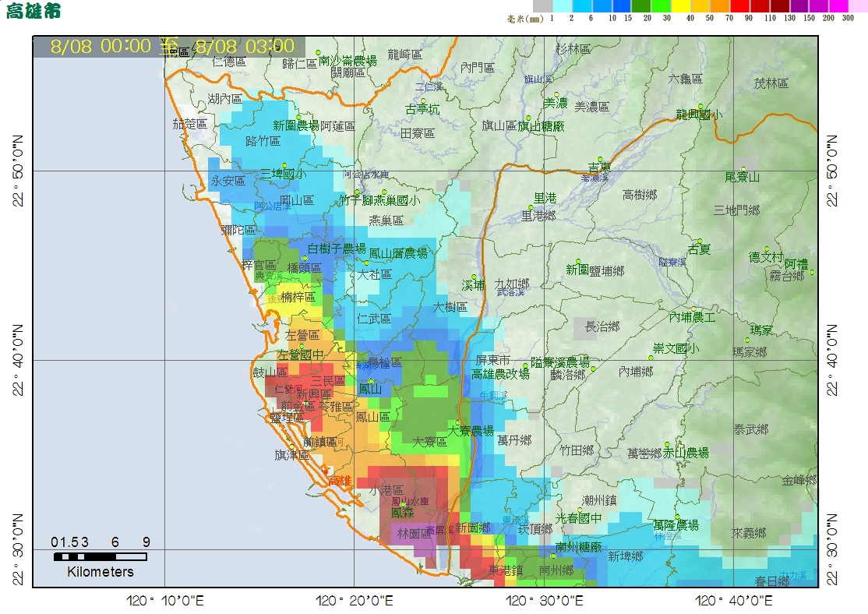Click the 毫米(mm) legend unit label
Viewport: 868px width, 614px height.
point(525,19)
